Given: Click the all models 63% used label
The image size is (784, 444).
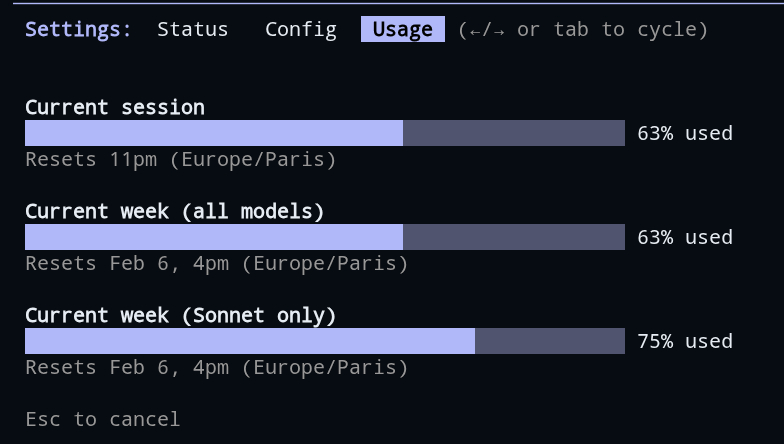Looking at the screenshot, I should (685, 237).
